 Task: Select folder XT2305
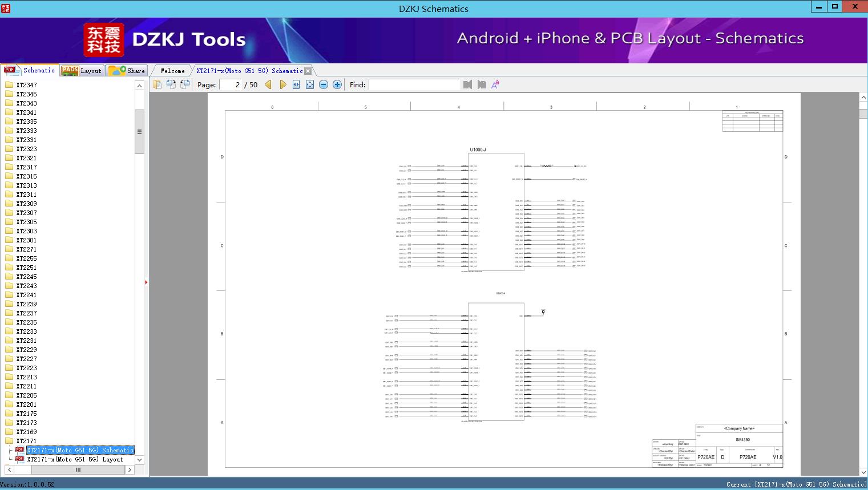(x=26, y=222)
